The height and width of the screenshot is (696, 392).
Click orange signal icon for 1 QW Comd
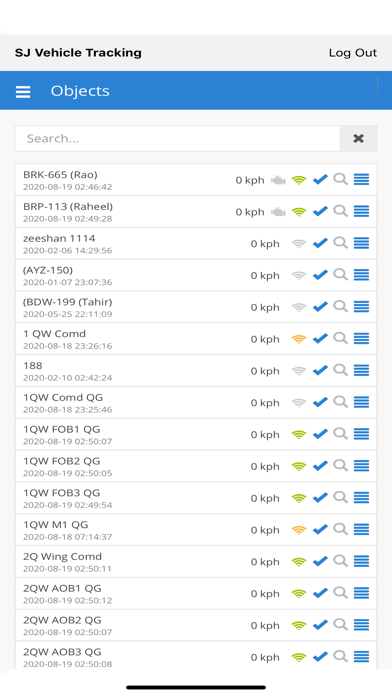pyautogui.click(x=299, y=339)
